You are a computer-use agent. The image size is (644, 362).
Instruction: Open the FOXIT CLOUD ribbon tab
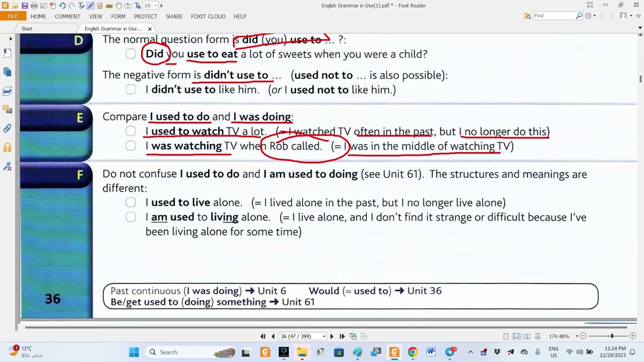pos(208,16)
